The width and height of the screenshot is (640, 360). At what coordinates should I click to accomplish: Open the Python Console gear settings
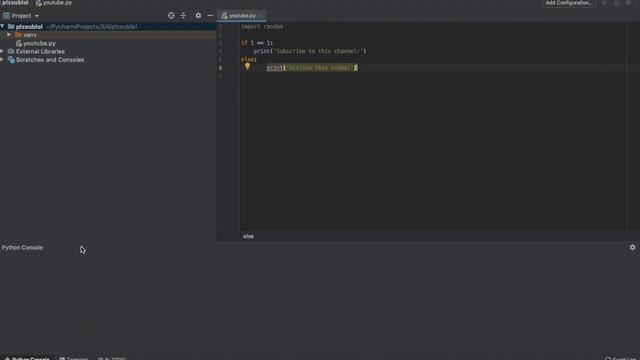click(632, 247)
